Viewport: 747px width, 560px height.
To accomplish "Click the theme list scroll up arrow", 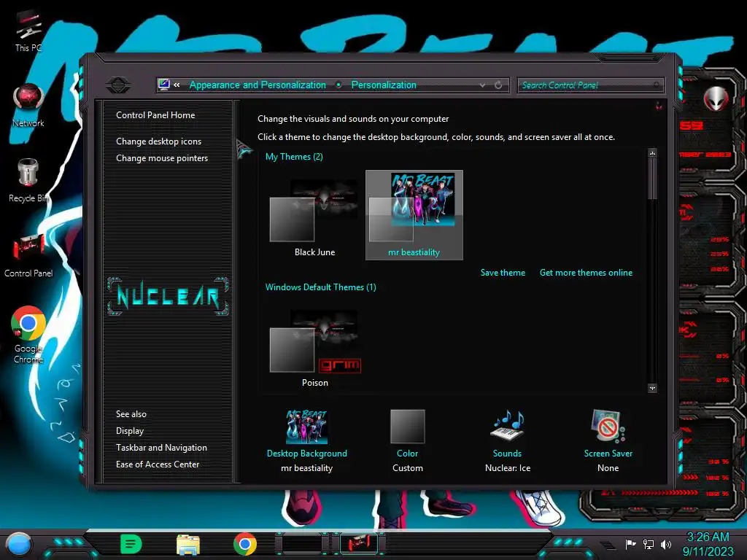I will (653, 153).
